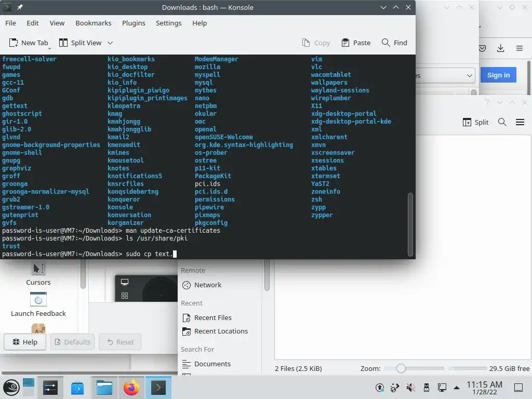
Task: Click the updates notifier tray icon
Action: [380, 388]
